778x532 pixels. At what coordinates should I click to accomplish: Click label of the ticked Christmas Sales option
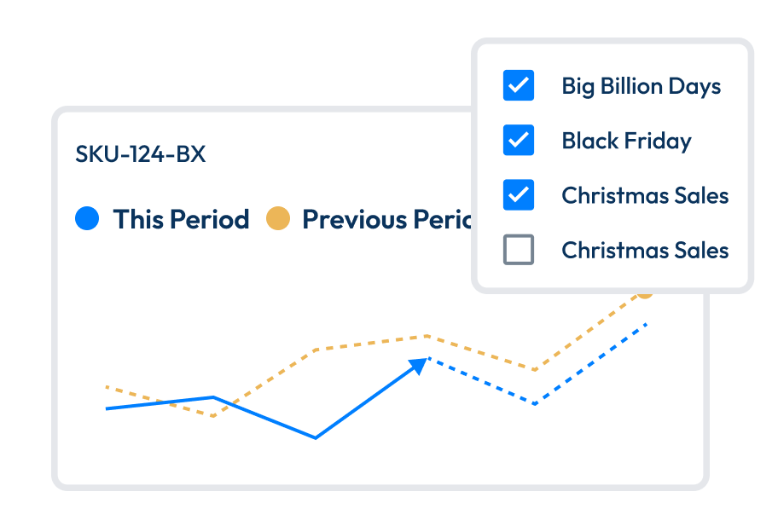point(645,195)
